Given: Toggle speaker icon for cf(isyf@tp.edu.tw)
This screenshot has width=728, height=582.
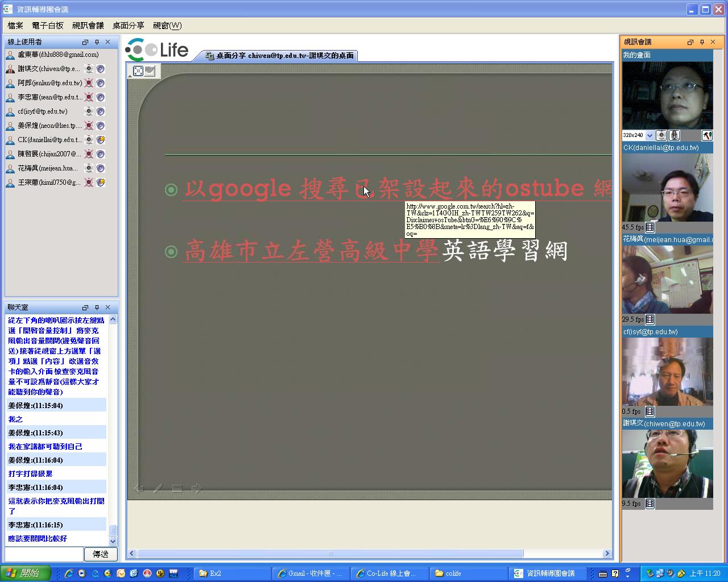Looking at the screenshot, I should [x=101, y=111].
